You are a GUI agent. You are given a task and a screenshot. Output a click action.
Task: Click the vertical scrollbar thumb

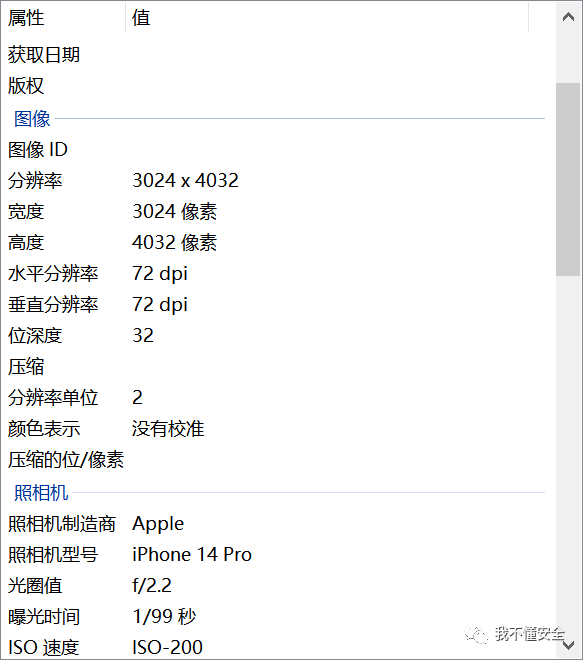pyautogui.click(x=568, y=180)
